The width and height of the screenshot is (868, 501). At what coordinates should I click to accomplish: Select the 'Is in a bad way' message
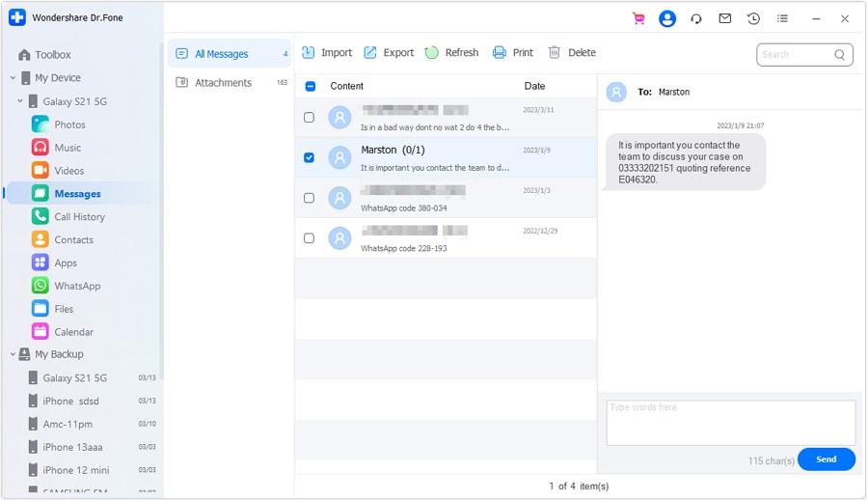point(446,118)
